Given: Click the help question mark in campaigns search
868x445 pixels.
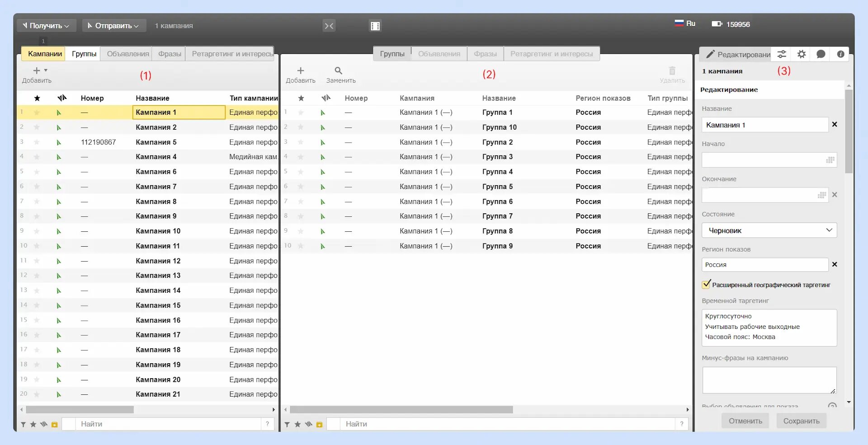Looking at the screenshot, I should pyautogui.click(x=268, y=424).
